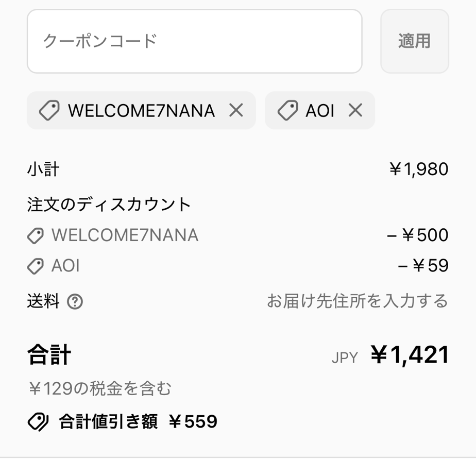Click the total price ¥1,421
476x476 pixels.
click(x=410, y=355)
